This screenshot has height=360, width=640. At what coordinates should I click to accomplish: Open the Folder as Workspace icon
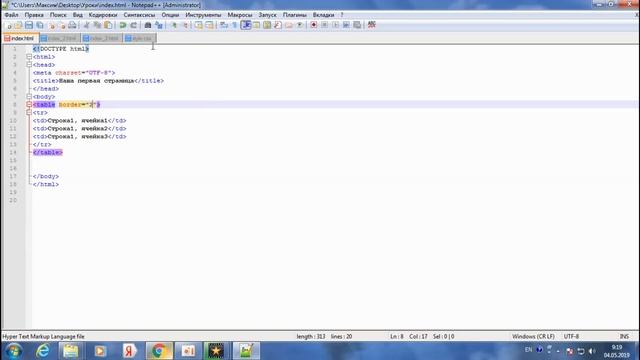click(x=289, y=25)
